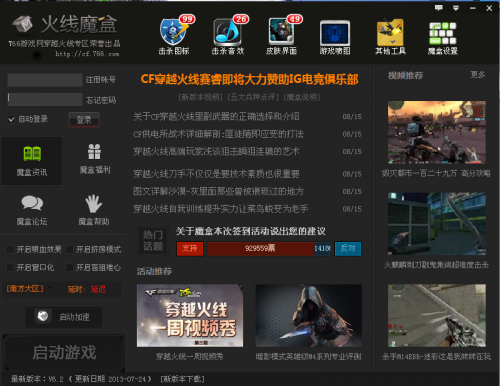Click caption 暗影模式英雄级M4系列专业评测
Image resolution: width=500 pixels, height=386 pixels.
[x=308, y=357]
